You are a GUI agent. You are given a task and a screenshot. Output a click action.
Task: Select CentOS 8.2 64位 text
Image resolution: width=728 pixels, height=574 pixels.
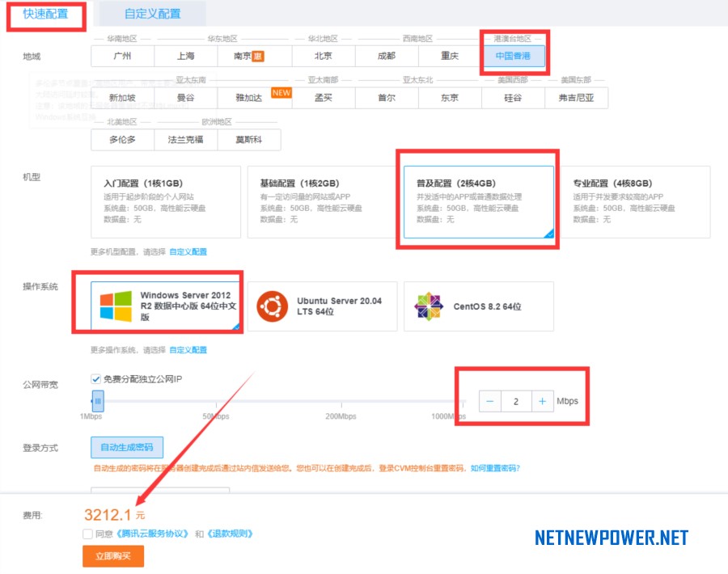click(488, 306)
